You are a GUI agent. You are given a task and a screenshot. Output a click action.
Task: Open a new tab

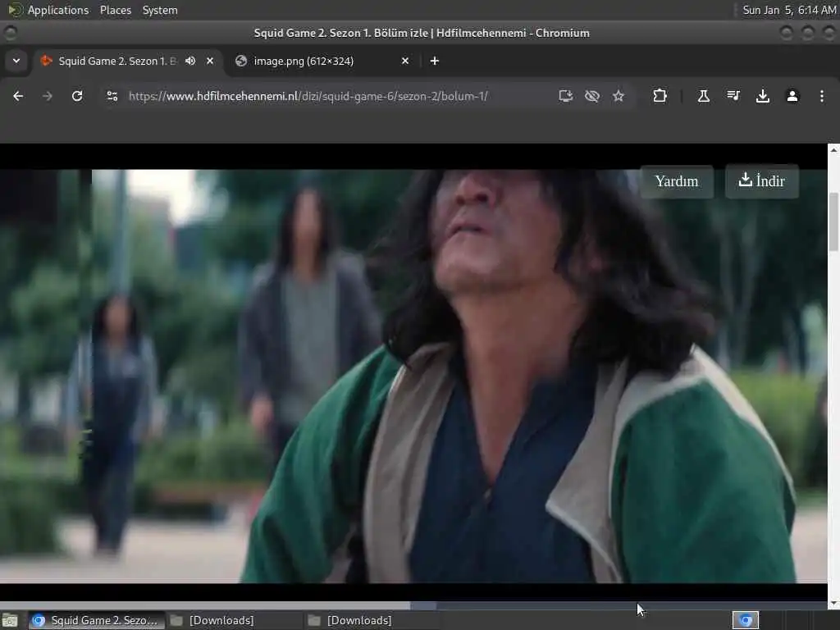[435, 61]
